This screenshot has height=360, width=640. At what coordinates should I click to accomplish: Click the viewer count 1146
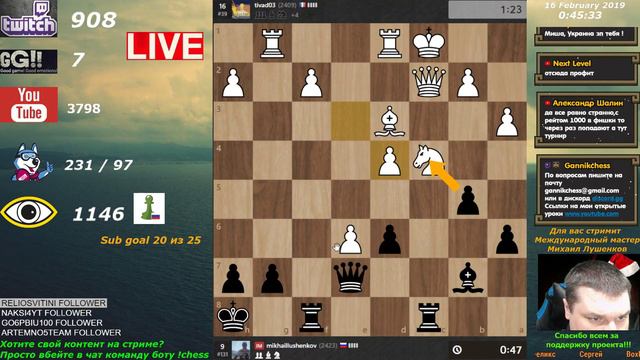click(x=98, y=214)
